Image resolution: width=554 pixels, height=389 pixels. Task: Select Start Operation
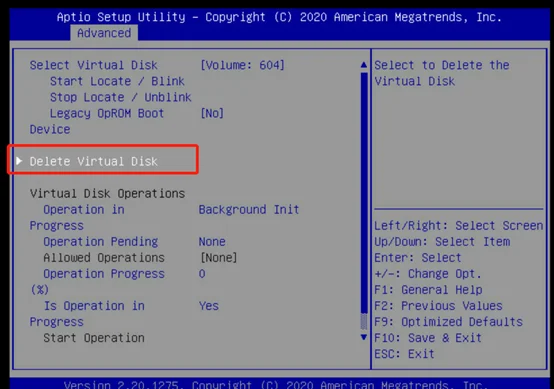pos(94,338)
